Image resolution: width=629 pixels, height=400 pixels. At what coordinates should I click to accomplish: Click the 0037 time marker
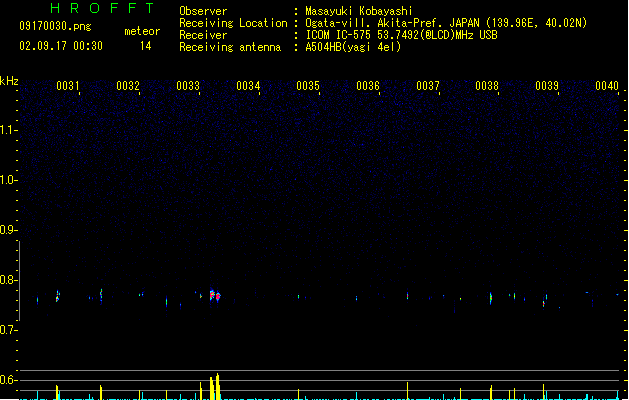point(428,86)
